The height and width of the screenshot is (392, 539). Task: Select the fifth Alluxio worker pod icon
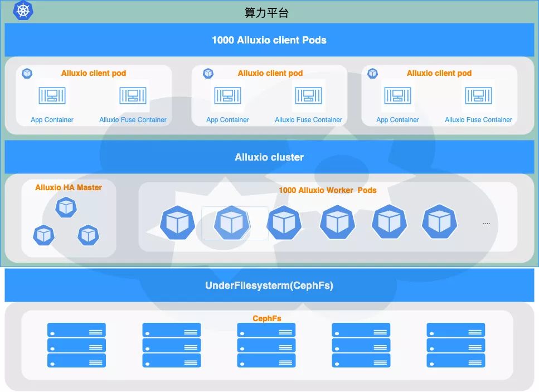[389, 222]
